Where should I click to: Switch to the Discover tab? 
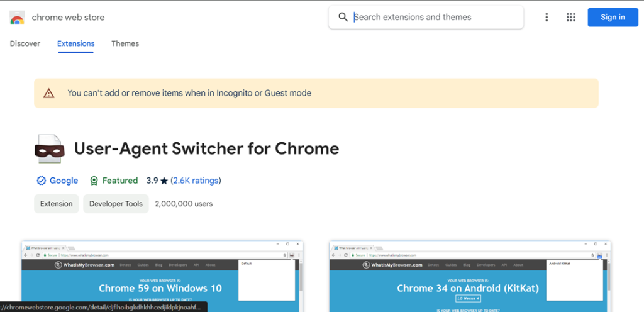[x=25, y=43]
